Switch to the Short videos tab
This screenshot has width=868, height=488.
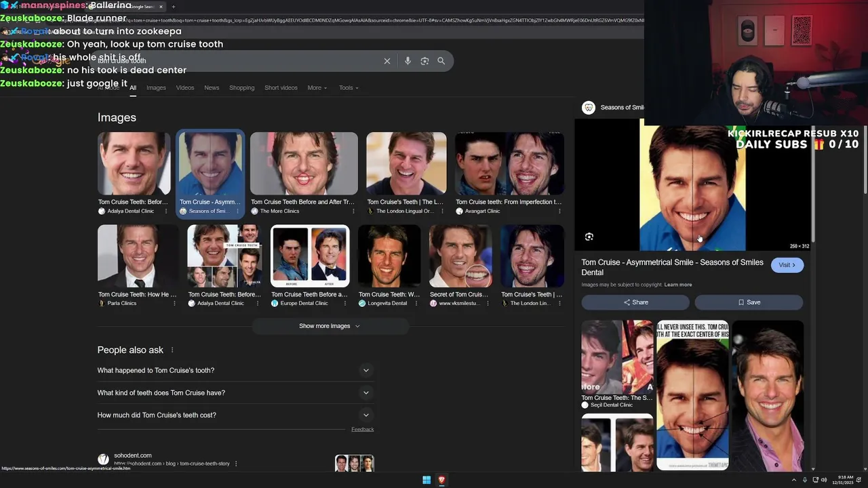coord(281,87)
